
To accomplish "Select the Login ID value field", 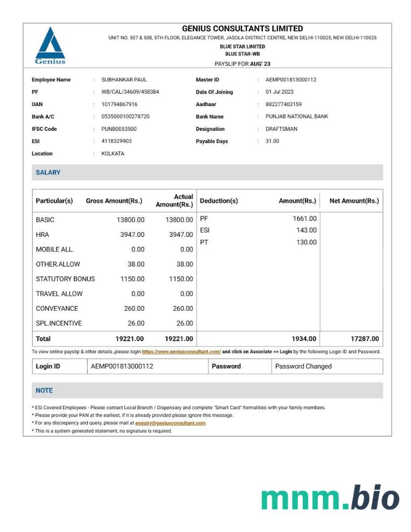I will pos(122,366).
